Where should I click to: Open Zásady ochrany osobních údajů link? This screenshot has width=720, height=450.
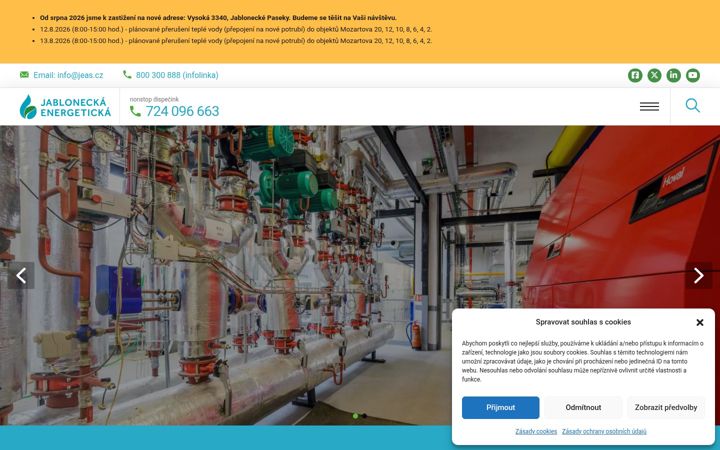tap(604, 432)
